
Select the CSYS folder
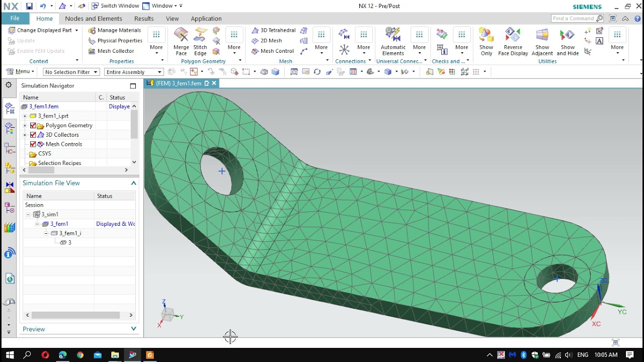pyautogui.click(x=40, y=154)
